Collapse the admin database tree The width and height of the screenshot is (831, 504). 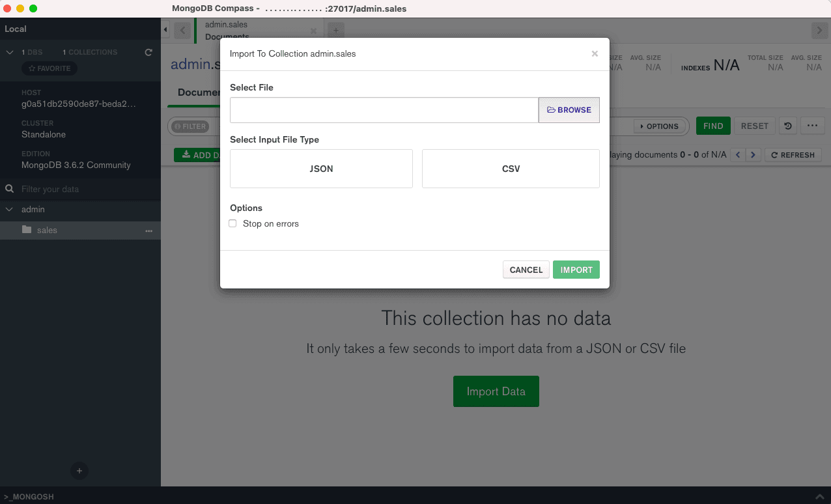coord(9,210)
